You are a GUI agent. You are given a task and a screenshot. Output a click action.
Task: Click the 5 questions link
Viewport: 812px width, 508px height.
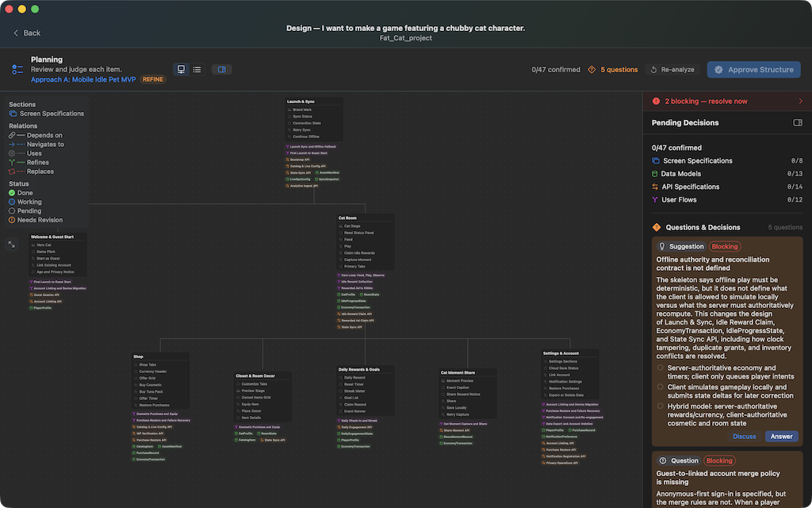(619, 70)
